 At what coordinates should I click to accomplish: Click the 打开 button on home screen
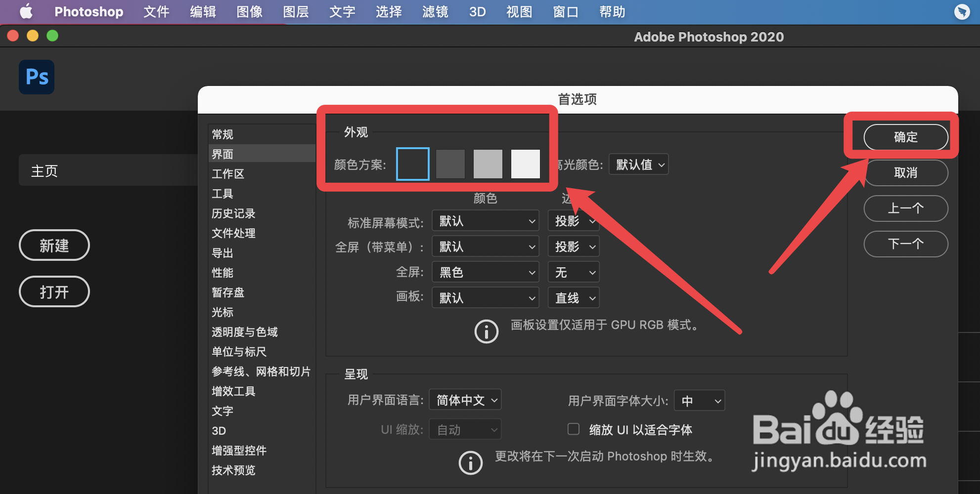pyautogui.click(x=54, y=291)
